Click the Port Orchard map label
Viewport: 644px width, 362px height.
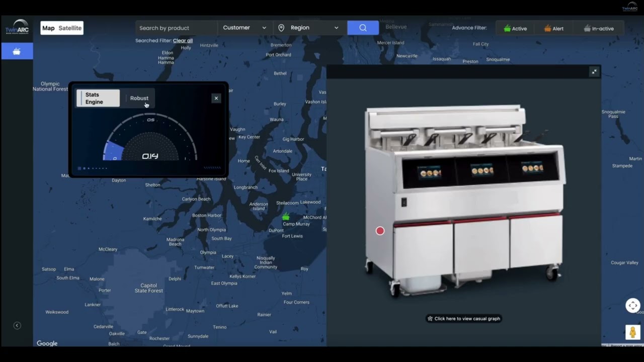tap(278, 55)
